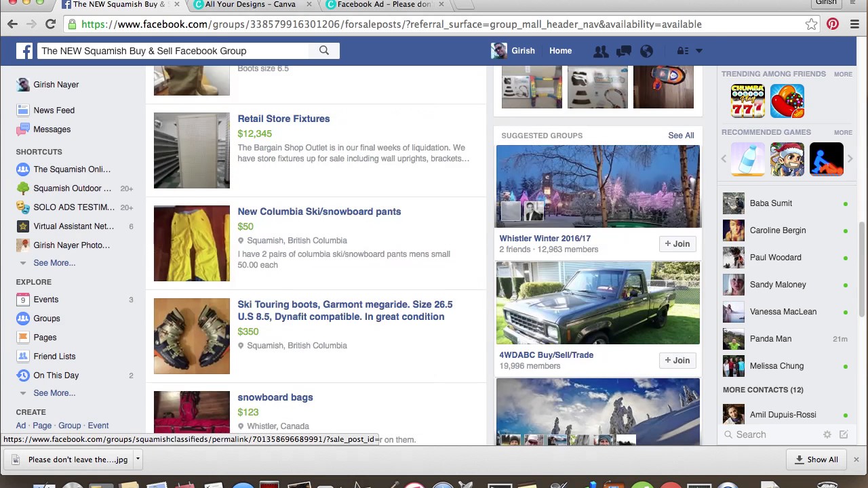Open snowboard bags listing
Screen dimensions: 868x488
coord(275,397)
